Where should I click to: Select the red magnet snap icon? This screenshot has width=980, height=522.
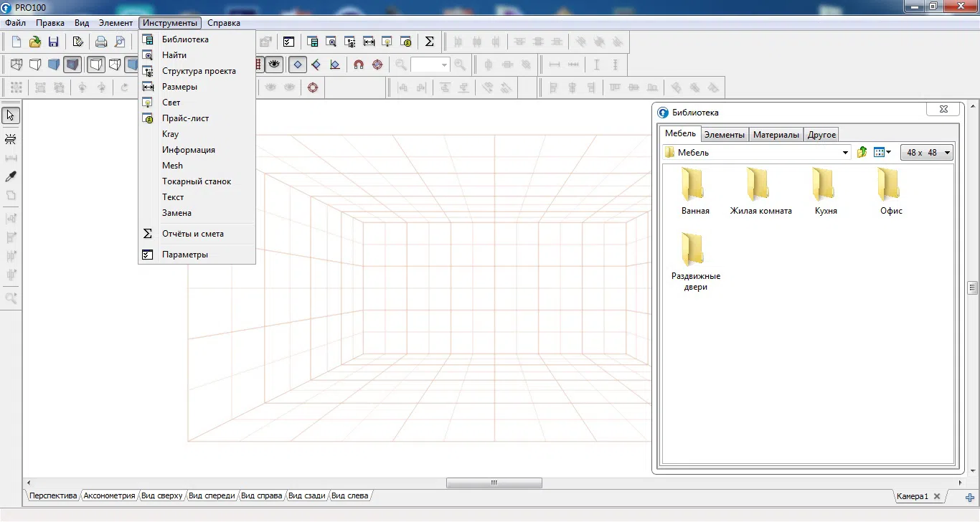click(359, 65)
